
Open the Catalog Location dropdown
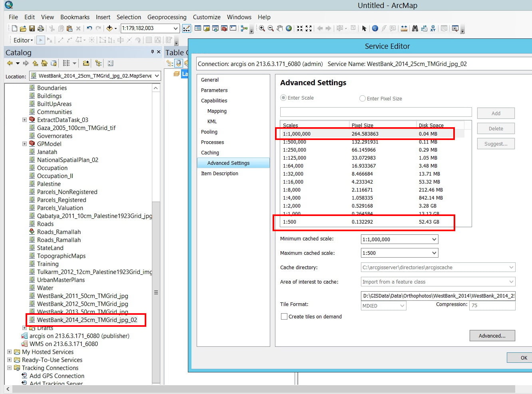(x=157, y=76)
